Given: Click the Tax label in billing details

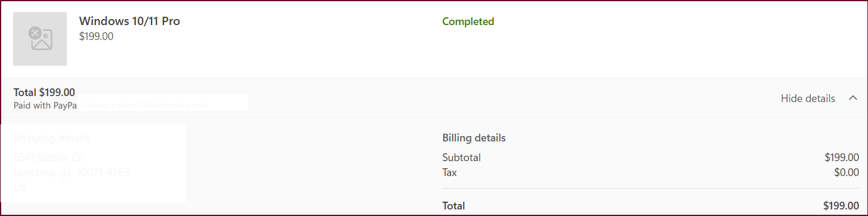Looking at the screenshot, I should pos(449,172).
